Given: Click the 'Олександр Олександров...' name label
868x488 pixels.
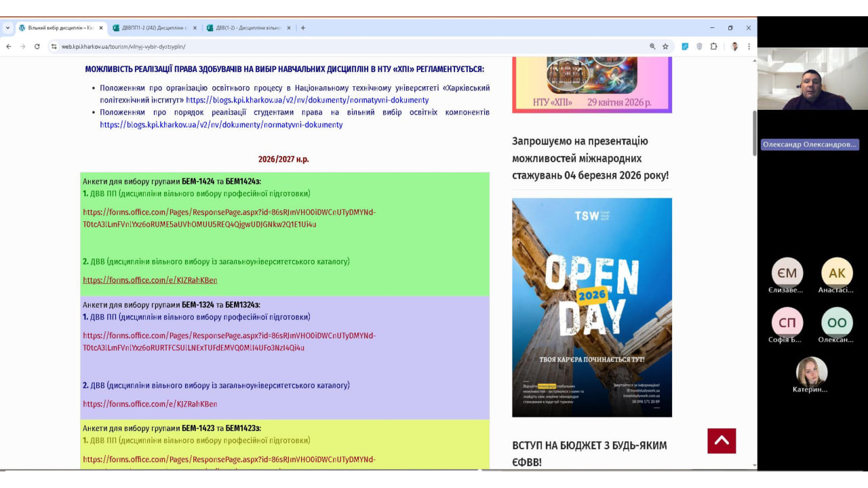Looking at the screenshot, I should pyautogui.click(x=810, y=145).
